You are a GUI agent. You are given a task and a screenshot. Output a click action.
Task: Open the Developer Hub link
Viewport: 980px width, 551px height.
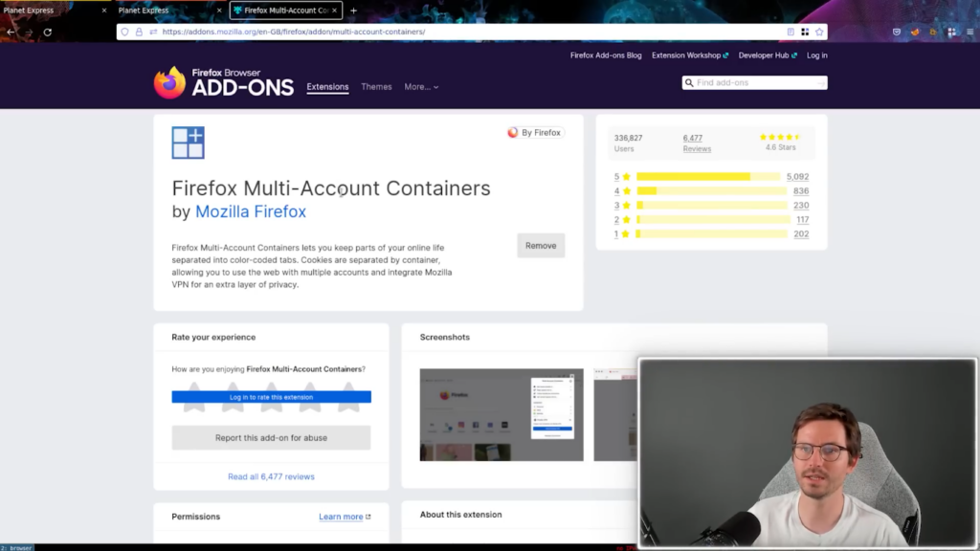(768, 55)
